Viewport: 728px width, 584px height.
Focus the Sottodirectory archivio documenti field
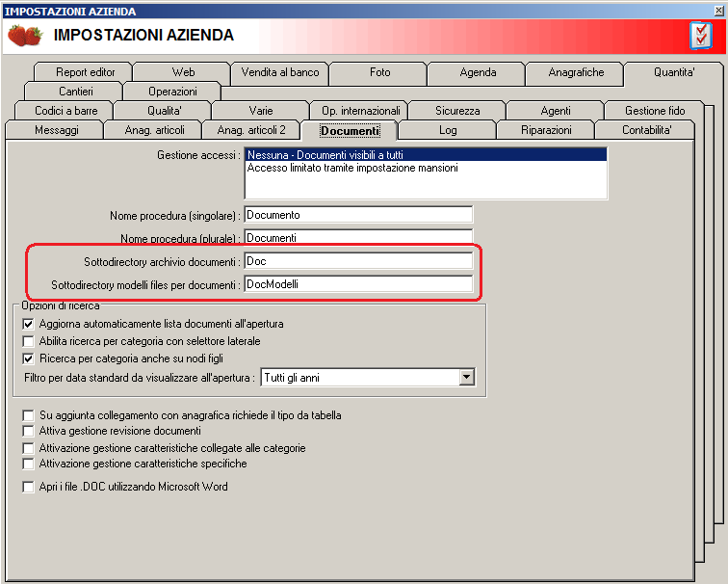coord(358,261)
